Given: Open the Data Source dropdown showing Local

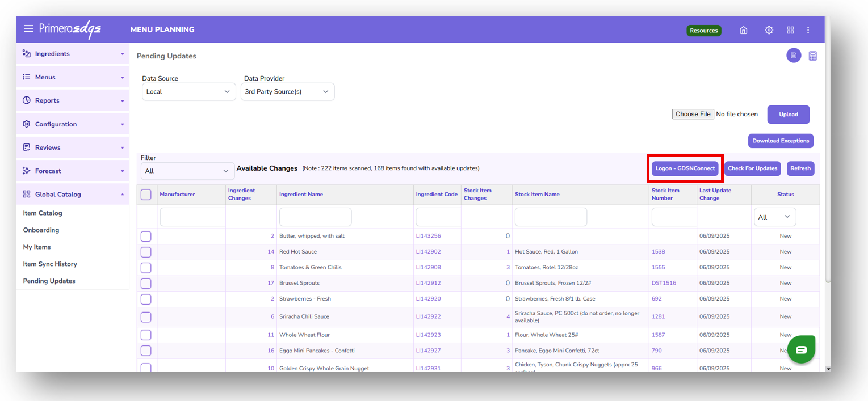Looking at the screenshot, I should point(188,91).
